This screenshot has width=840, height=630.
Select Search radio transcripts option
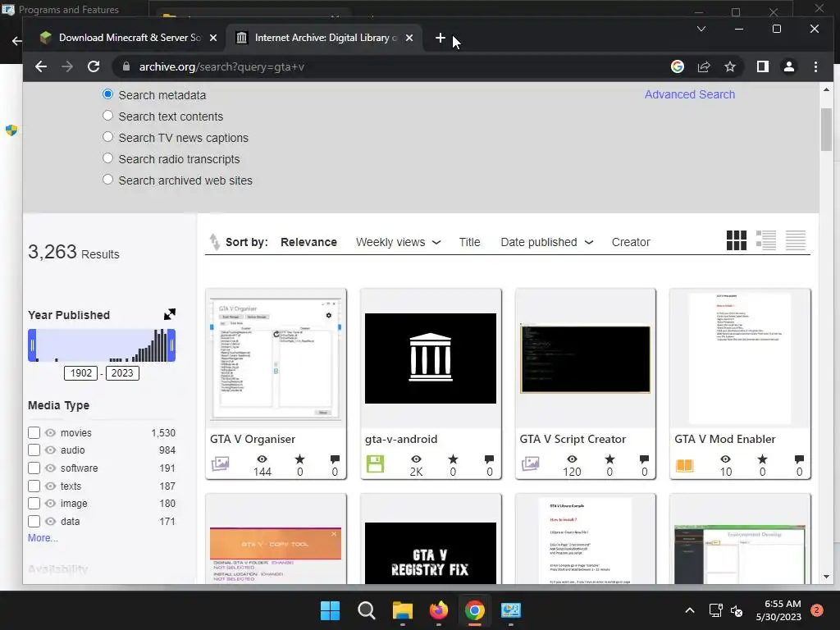107,158
